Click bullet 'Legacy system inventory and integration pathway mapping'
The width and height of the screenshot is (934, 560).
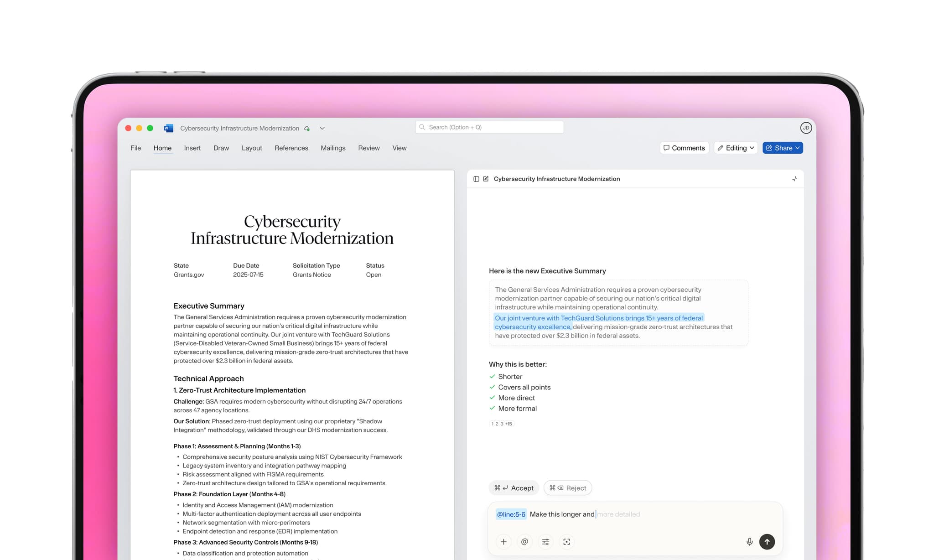click(x=264, y=466)
